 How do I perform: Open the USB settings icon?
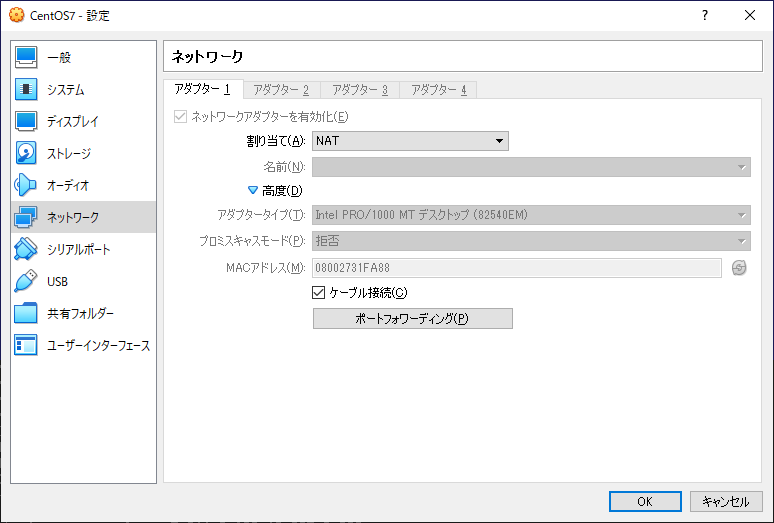(x=27, y=282)
